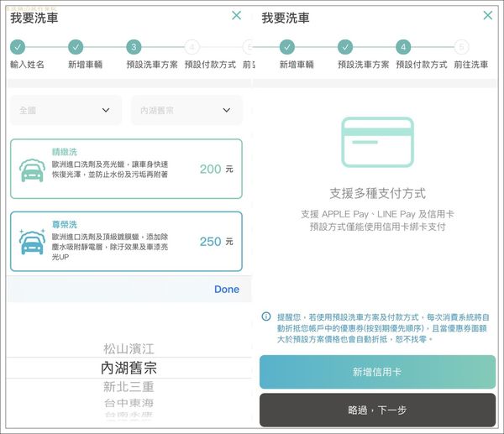Choose the 尊榮洗 250元 wash plan
Image resolution: width=504 pixels, height=434 pixels.
[x=126, y=241]
